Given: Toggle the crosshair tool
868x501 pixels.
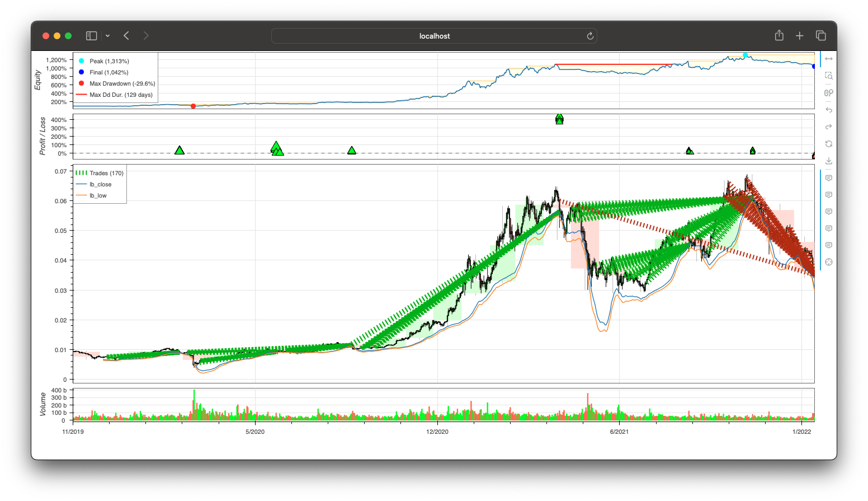Looking at the screenshot, I should [829, 262].
